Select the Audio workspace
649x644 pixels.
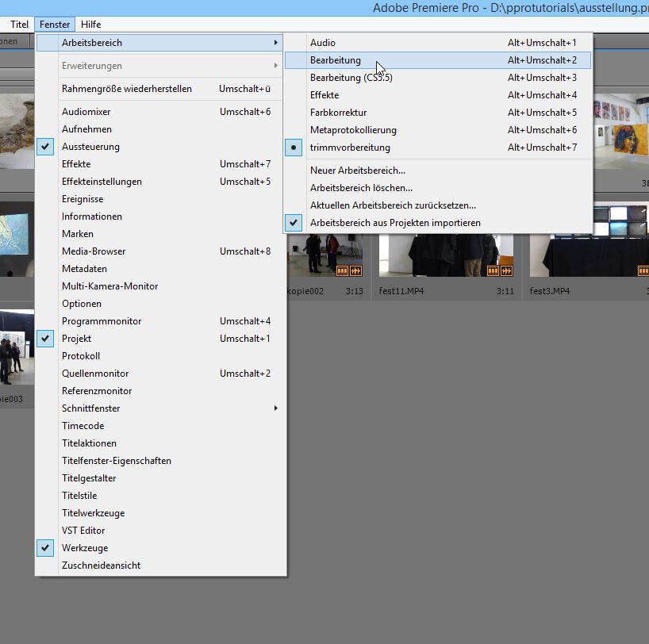point(438,43)
